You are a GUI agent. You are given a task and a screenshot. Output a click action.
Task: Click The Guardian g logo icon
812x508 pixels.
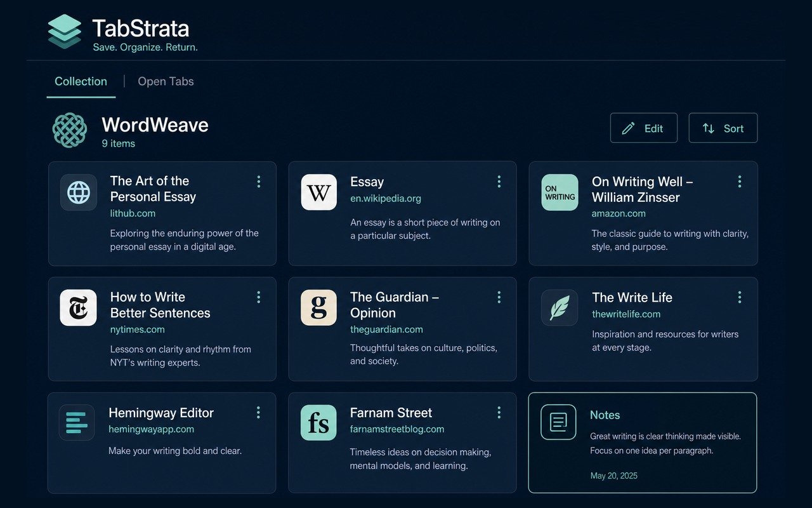[318, 308]
